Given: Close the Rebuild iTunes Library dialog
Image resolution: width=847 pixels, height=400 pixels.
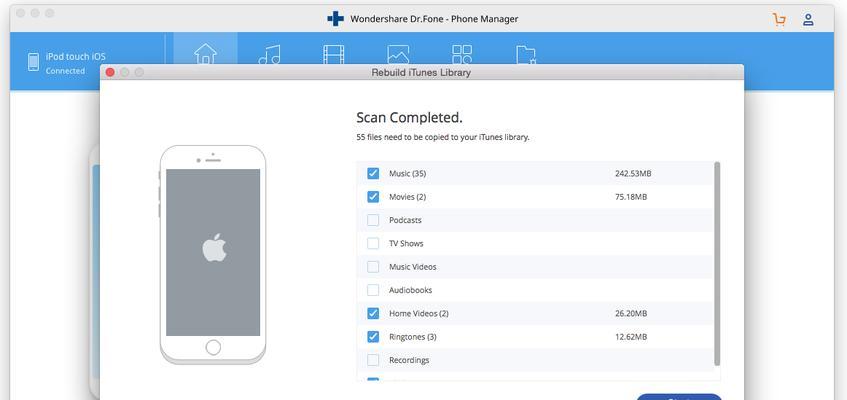Looking at the screenshot, I should pyautogui.click(x=110, y=72).
